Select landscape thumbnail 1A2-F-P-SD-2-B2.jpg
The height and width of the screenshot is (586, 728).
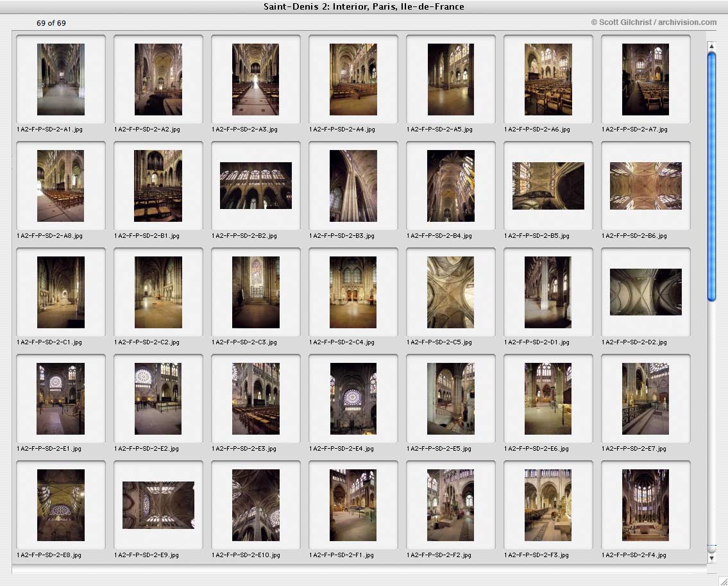pyautogui.click(x=256, y=185)
